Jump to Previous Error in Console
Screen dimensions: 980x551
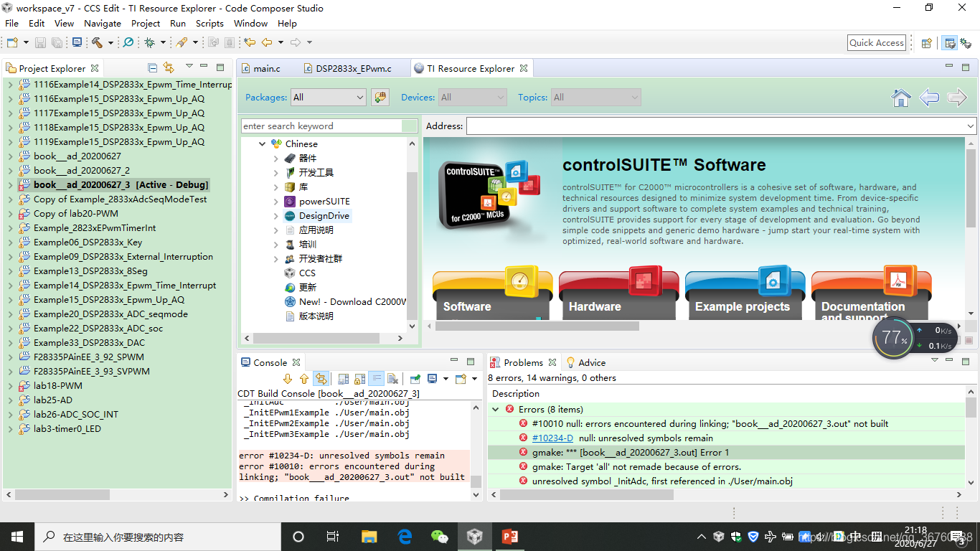pyautogui.click(x=304, y=379)
